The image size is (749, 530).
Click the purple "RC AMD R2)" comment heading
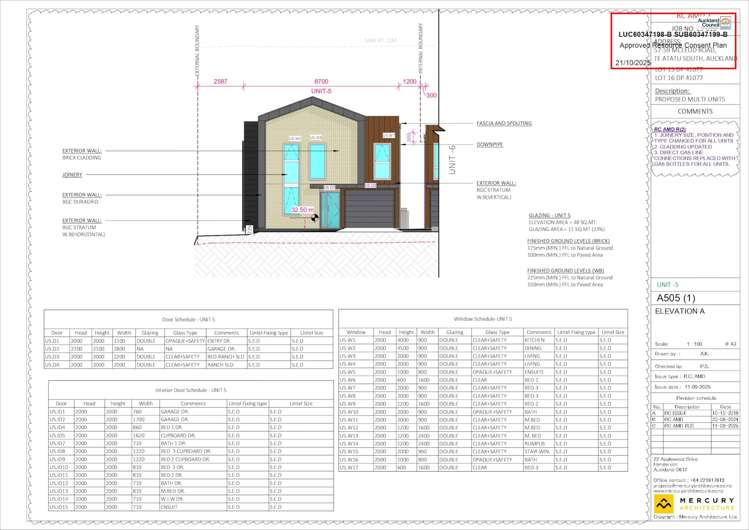pos(670,129)
